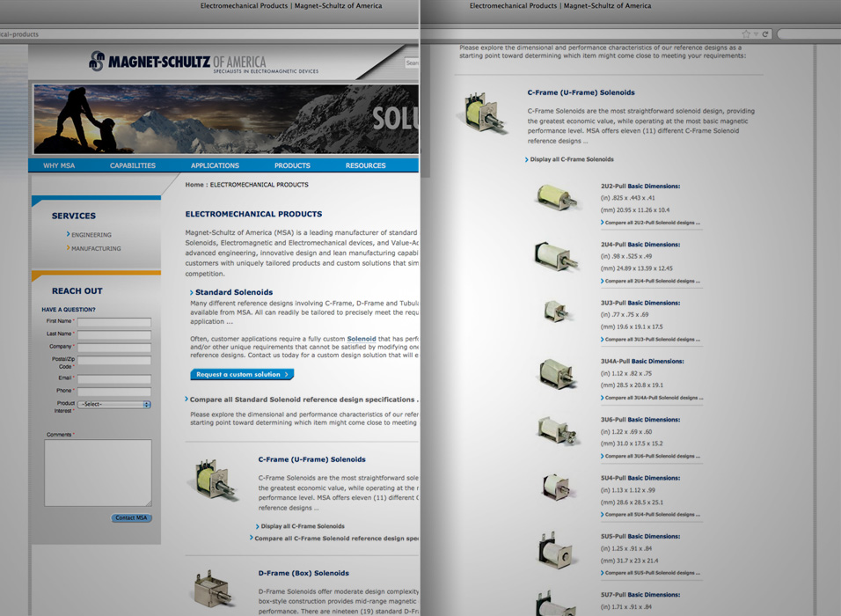Open the Standard Solenoids heading link

click(234, 292)
